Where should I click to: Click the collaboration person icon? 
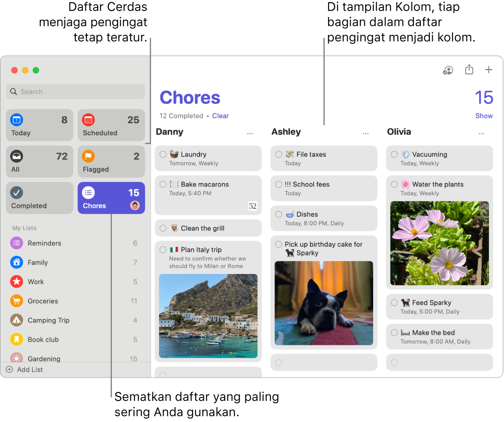coord(448,70)
